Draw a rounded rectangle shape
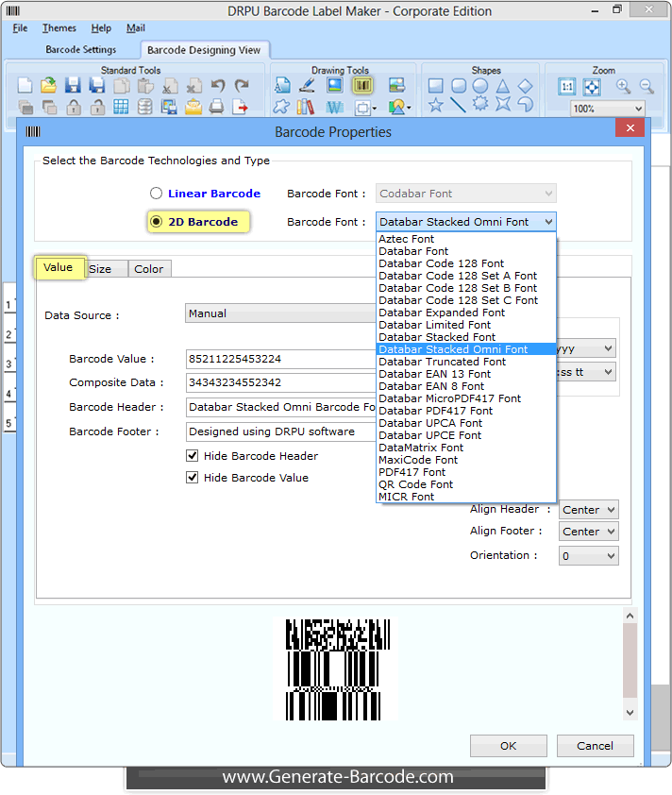672x795 pixels. [x=459, y=86]
